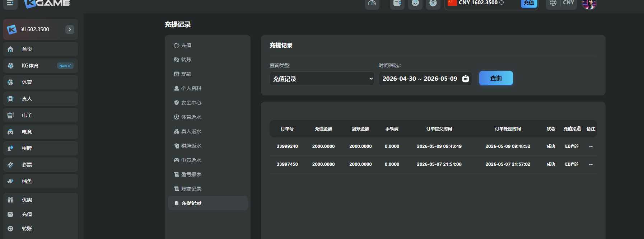The width and height of the screenshot is (644, 239).
Task: Click the refresh circle icon in top bar
Action: tap(415, 3)
